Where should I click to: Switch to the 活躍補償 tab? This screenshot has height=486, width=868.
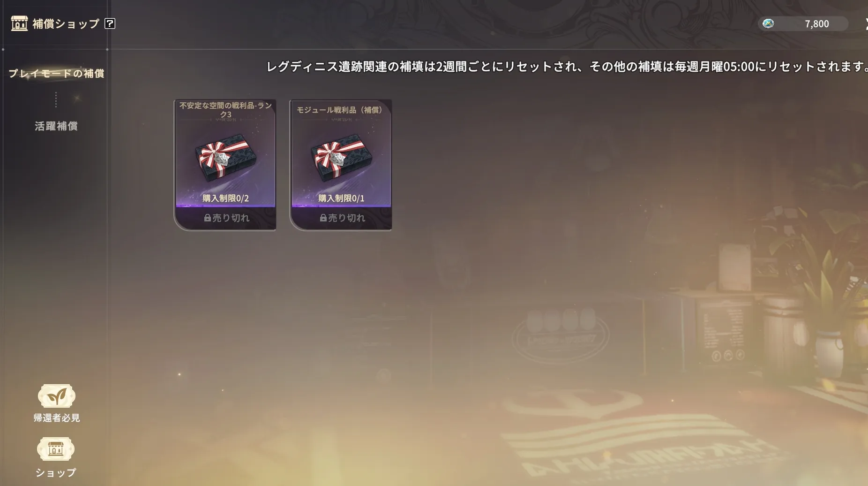pos(56,126)
